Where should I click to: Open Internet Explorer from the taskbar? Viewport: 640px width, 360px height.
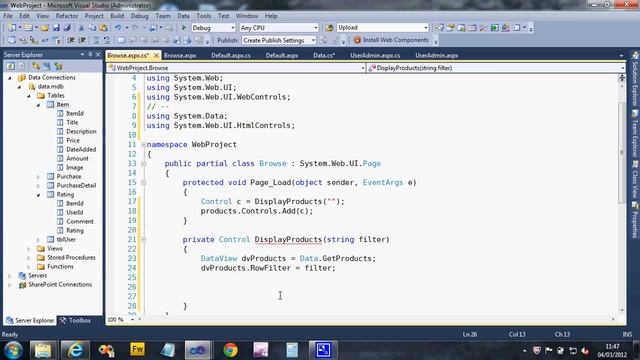(x=75, y=350)
